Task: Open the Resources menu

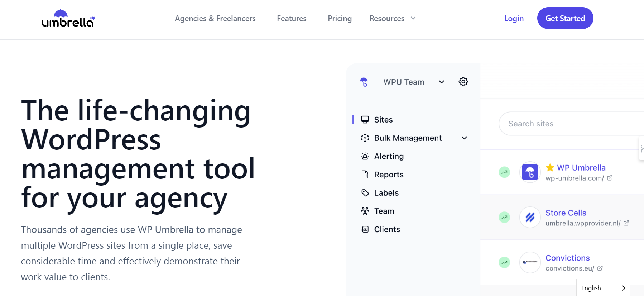Action: (387, 18)
